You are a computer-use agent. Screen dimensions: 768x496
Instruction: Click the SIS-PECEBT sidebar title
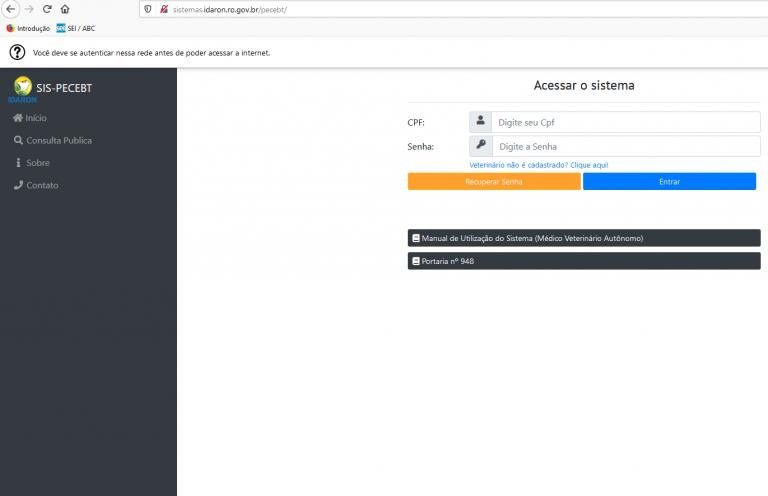[x=64, y=88]
